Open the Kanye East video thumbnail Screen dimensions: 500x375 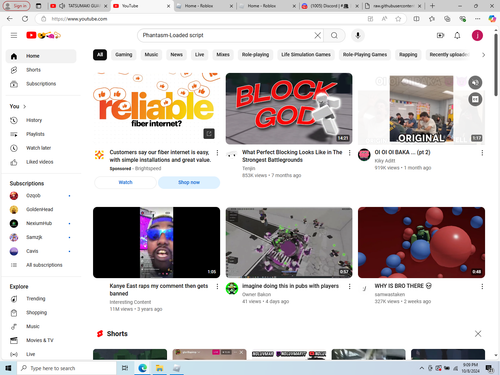156,242
